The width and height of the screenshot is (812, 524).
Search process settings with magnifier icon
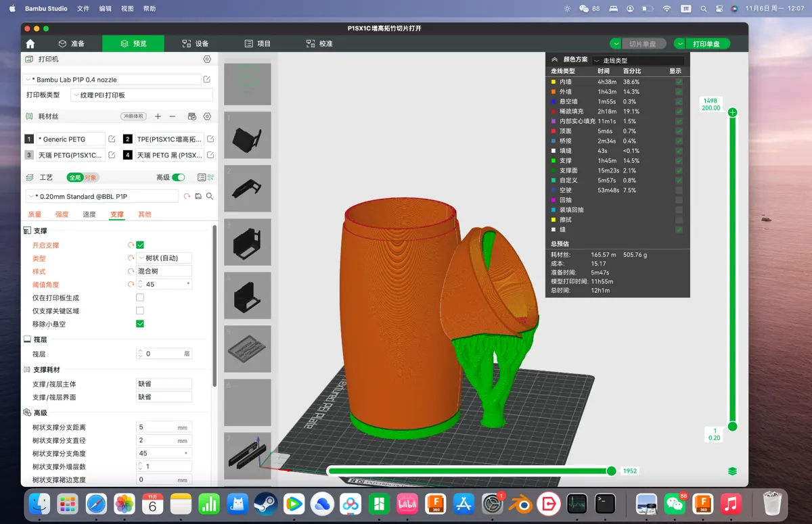(210, 196)
